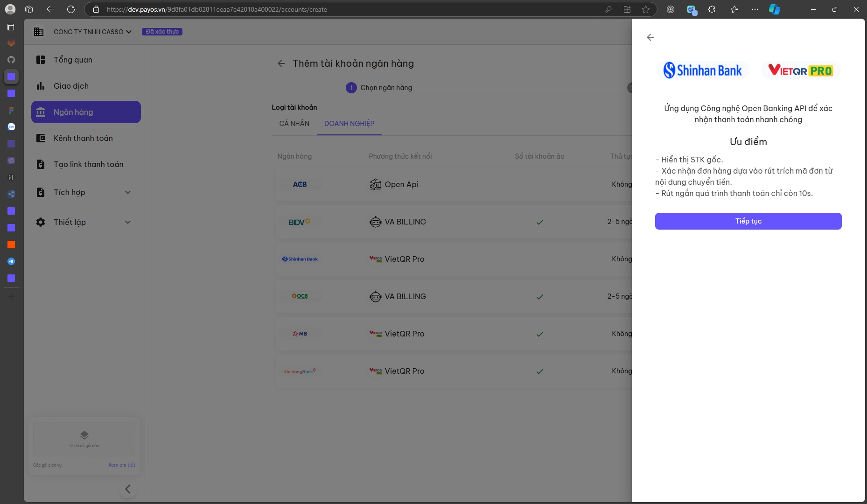Click the back arrow in the Shinhan Bank panel

point(650,37)
